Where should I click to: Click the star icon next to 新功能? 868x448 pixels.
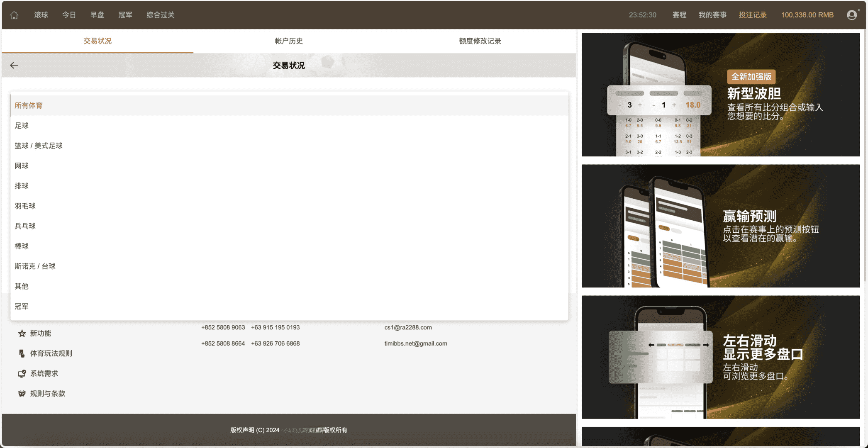coord(22,333)
